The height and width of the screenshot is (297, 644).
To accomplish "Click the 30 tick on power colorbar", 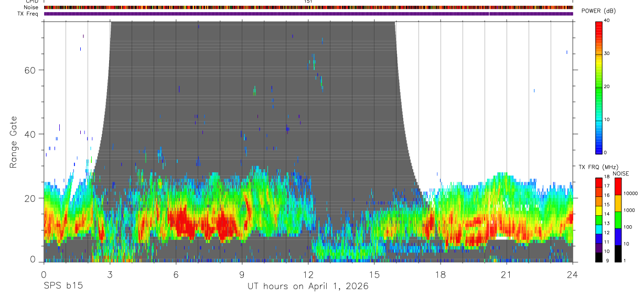I will [607, 53].
